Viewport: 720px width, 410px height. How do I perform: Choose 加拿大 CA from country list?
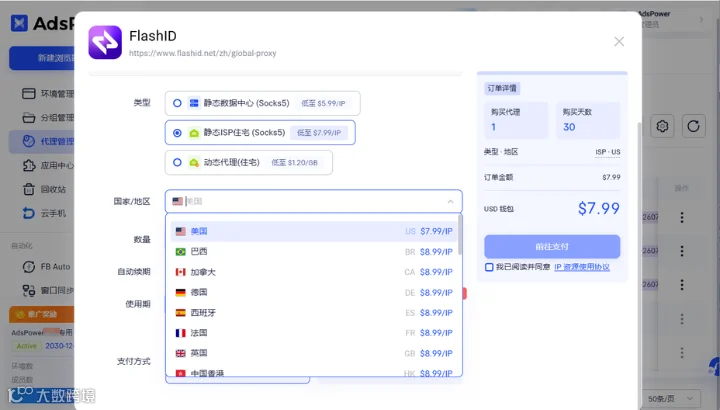[x=314, y=272]
